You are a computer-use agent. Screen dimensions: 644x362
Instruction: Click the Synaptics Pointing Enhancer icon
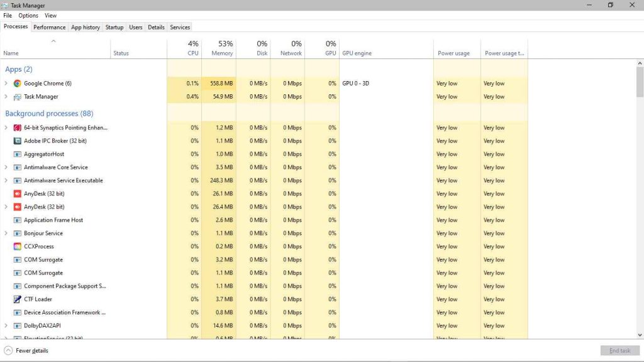coord(17,128)
